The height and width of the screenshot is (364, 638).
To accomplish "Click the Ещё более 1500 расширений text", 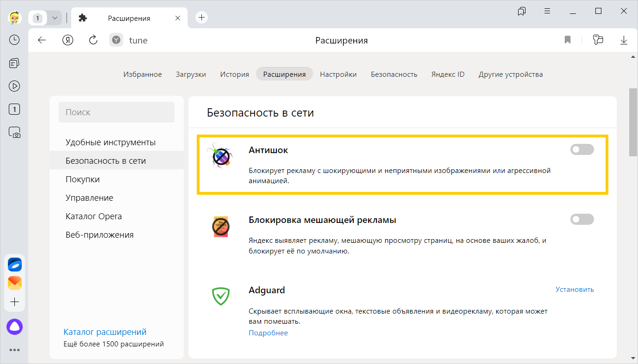I will 113,344.
